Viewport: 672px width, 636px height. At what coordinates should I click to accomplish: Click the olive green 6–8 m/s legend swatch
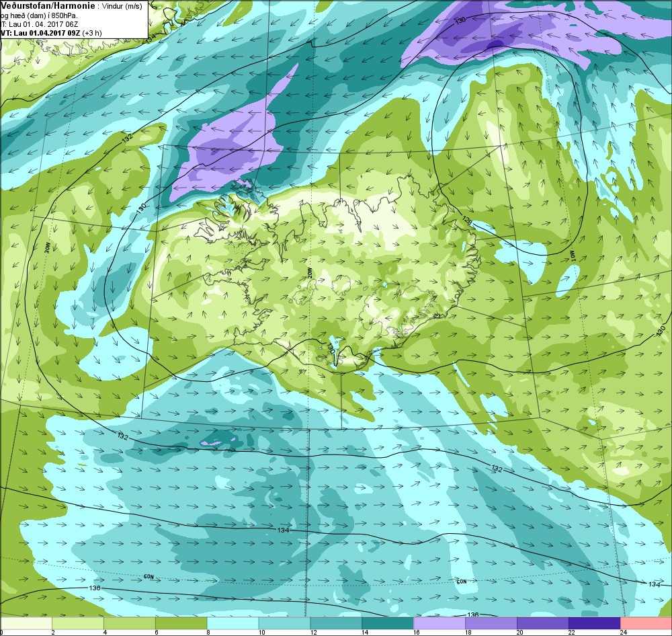[x=181, y=623]
